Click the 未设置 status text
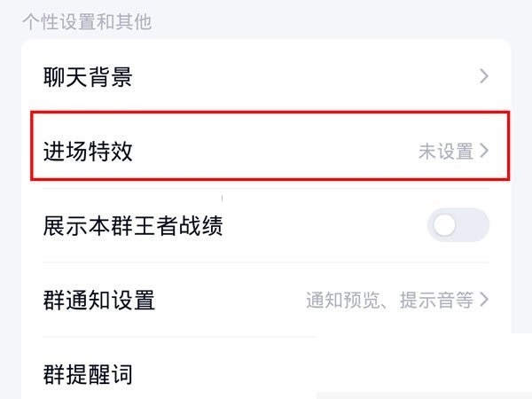532x399 pixels. (x=445, y=152)
